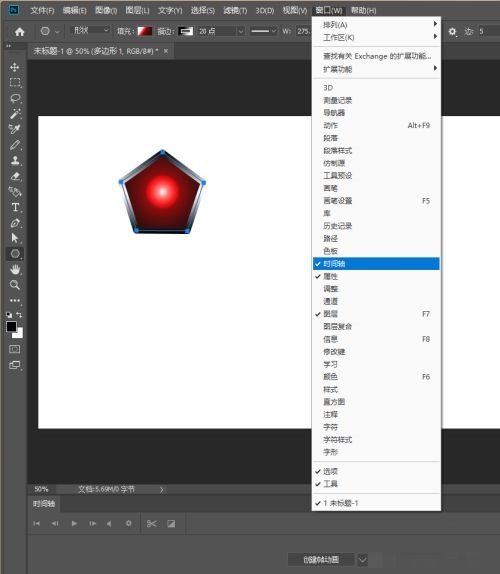The image size is (500, 574).
Task: Uncheck 时间轴 in the Window menu
Action: coord(376,264)
